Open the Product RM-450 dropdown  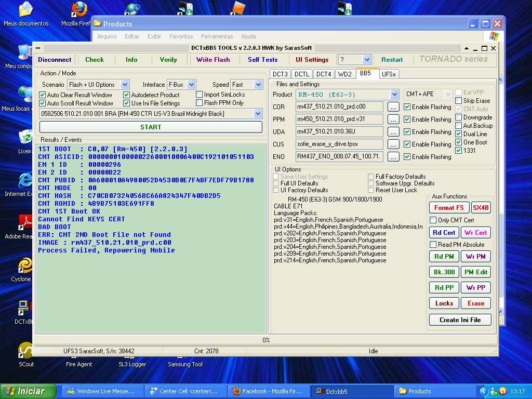pos(394,95)
